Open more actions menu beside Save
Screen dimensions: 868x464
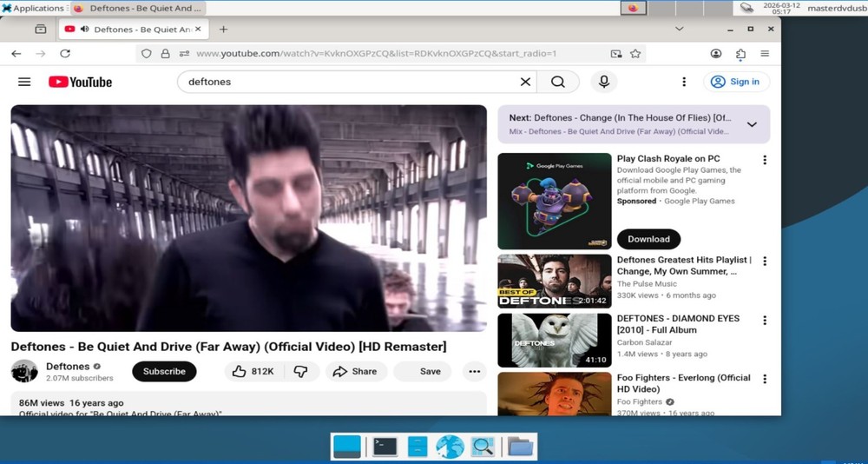click(x=474, y=371)
